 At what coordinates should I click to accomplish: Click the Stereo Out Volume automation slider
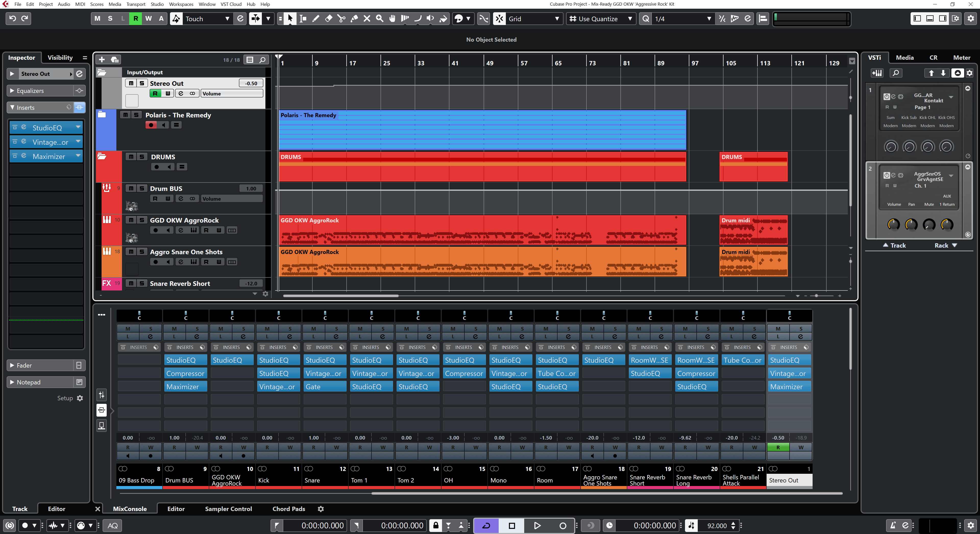pyautogui.click(x=232, y=94)
